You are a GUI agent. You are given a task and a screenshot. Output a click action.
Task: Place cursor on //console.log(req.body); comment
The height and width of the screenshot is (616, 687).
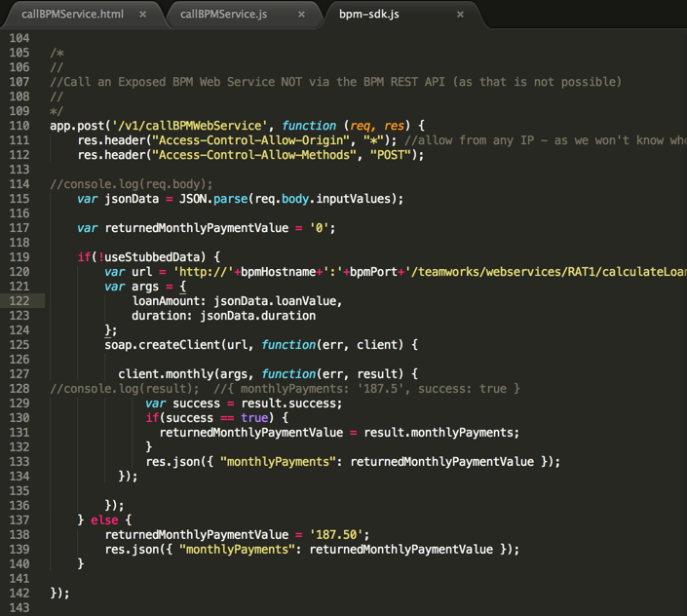(x=132, y=184)
